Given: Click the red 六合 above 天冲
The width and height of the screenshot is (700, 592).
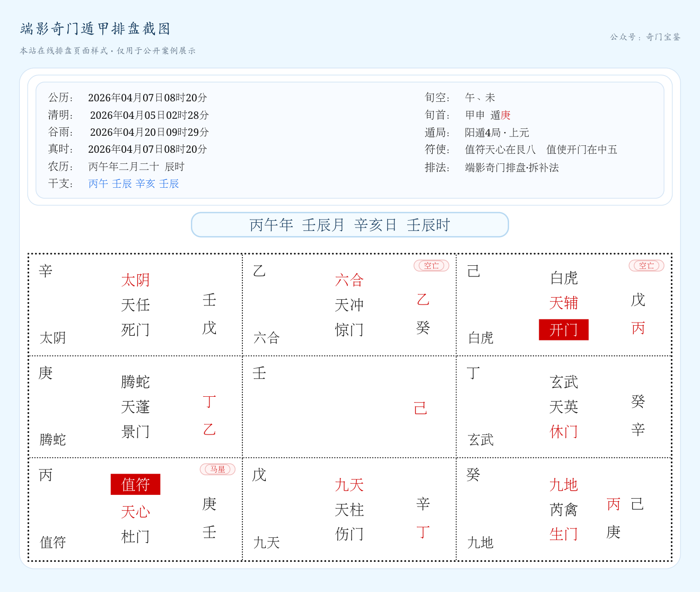Looking at the screenshot, I should (x=349, y=280).
